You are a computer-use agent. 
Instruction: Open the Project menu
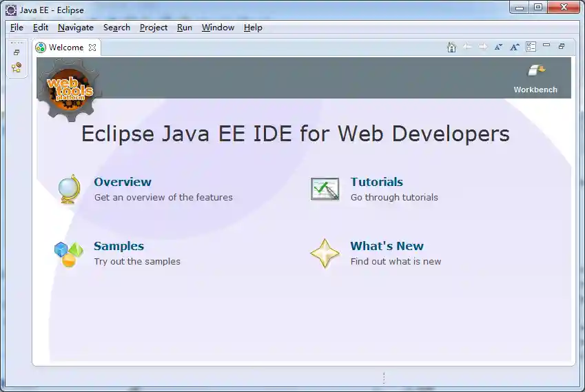click(154, 28)
